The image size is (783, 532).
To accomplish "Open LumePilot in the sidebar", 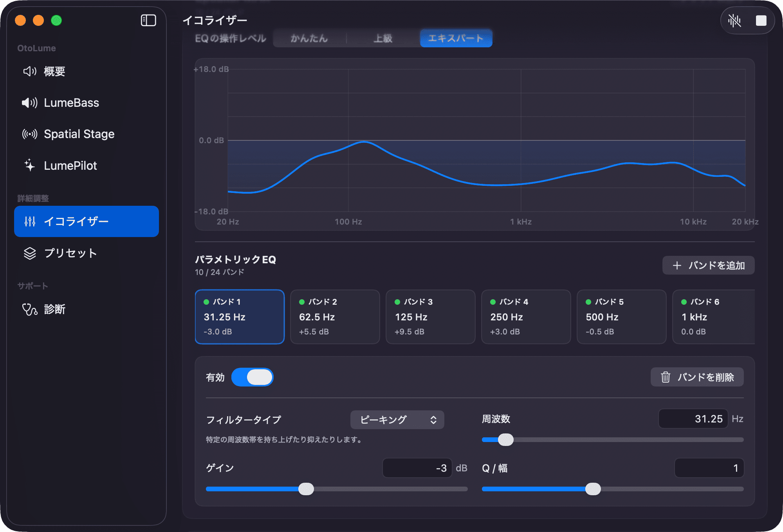I will coord(87,165).
